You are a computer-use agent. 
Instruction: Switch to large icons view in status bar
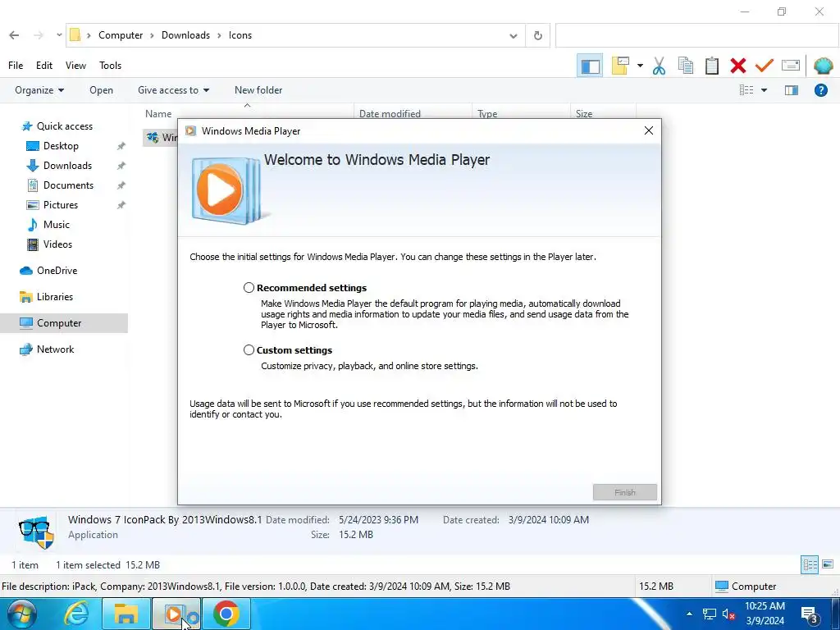click(x=828, y=564)
